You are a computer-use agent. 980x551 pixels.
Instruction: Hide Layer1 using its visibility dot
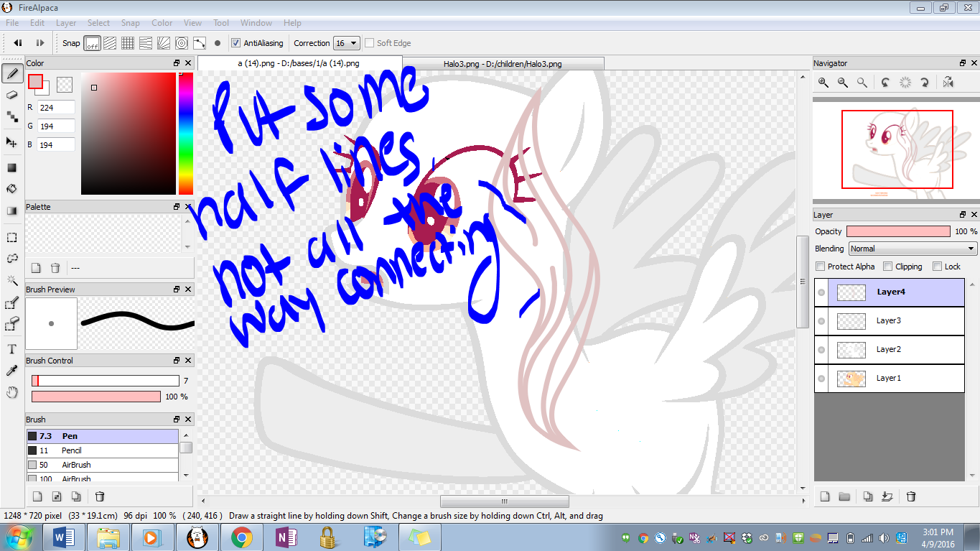tap(821, 379)
